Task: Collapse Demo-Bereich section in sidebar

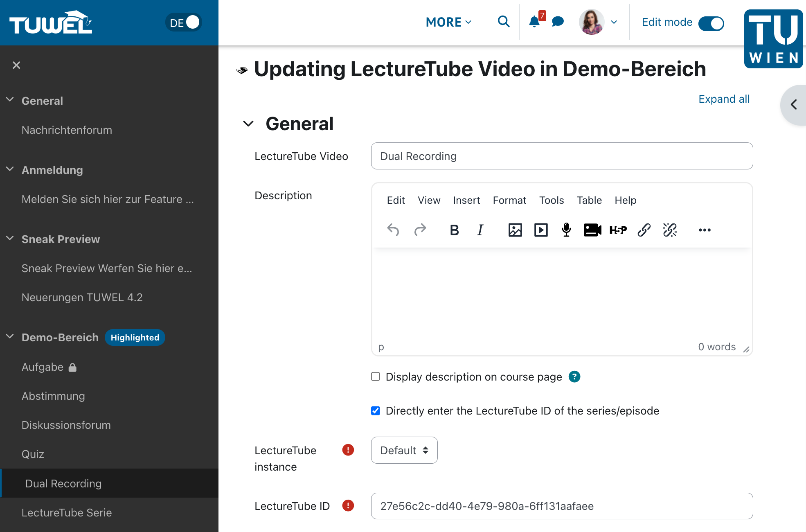Action: pos(10,336)
